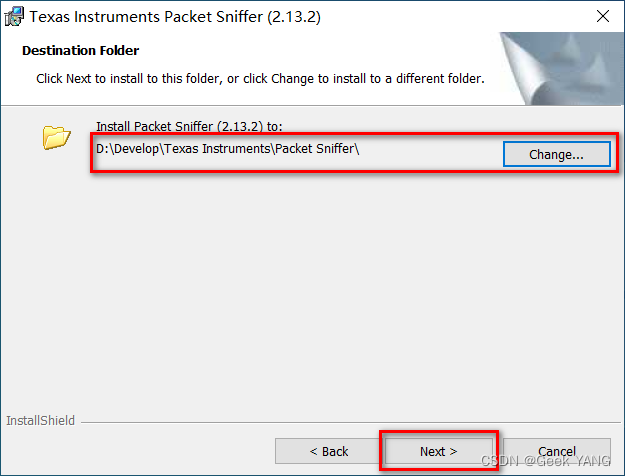This screenshot has width=625, height=476.
Task: Click the 'Install Packet Sniffer (2.13.2) to:' label
Action: click(x=190, y=126)
